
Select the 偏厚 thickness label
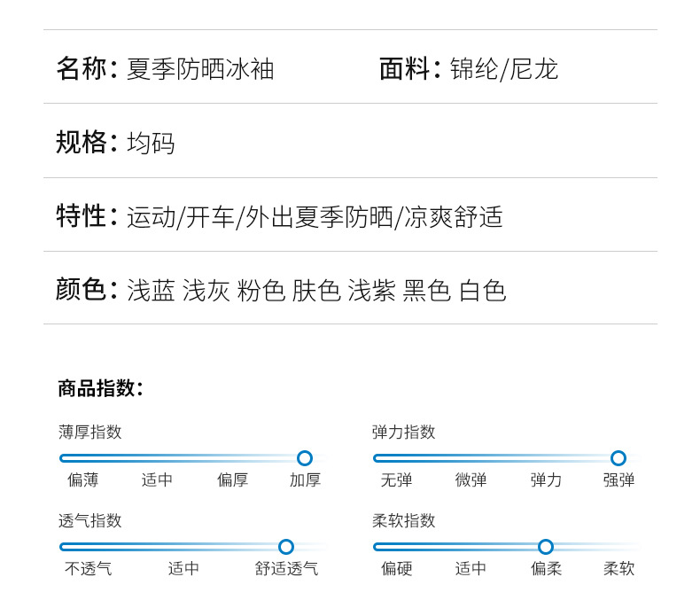[x=233, y=480]
